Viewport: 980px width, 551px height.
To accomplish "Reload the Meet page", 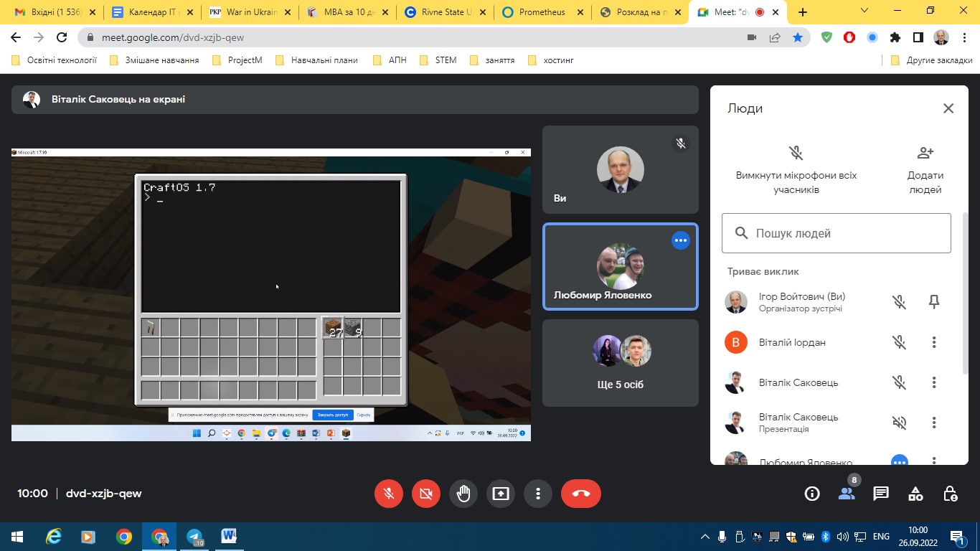I will coord(62,37).
